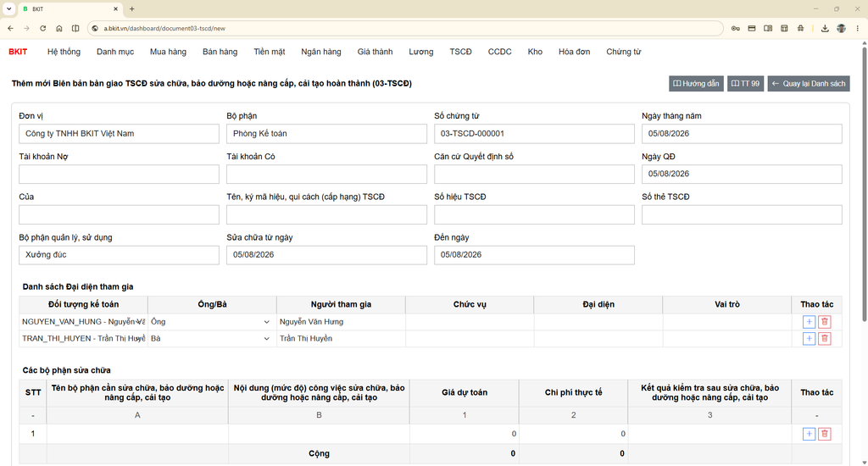
Task: Open the CCDC menu
Action: (500, 52)
